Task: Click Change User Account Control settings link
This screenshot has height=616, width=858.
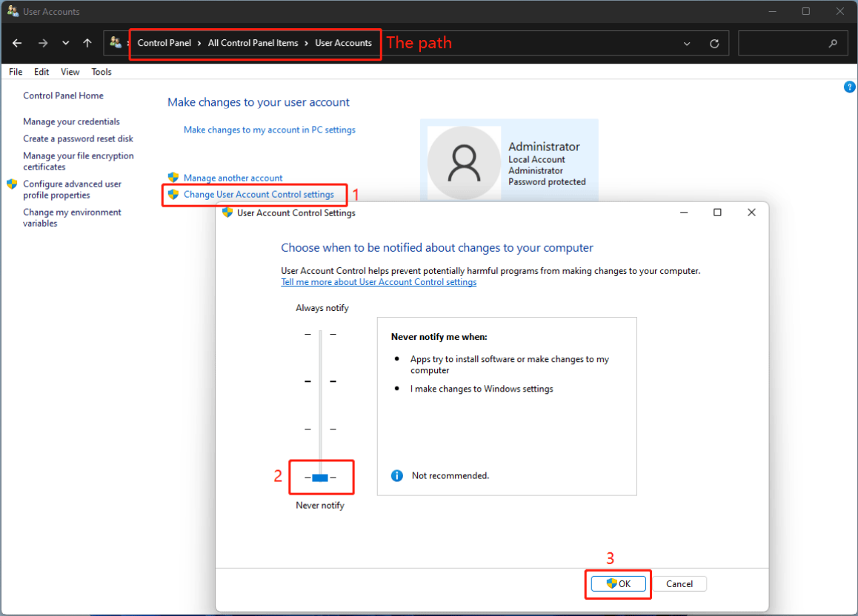Action: 259,195
